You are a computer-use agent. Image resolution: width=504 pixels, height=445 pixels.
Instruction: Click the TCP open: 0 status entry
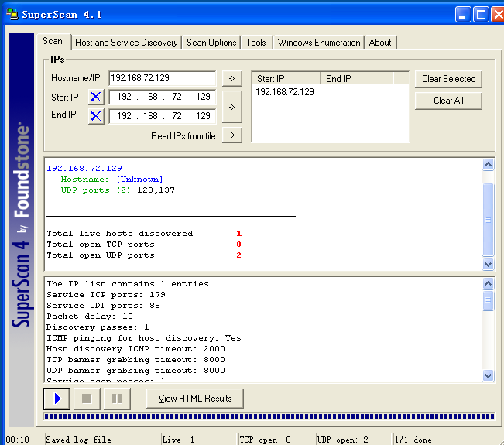click(266, 440)
